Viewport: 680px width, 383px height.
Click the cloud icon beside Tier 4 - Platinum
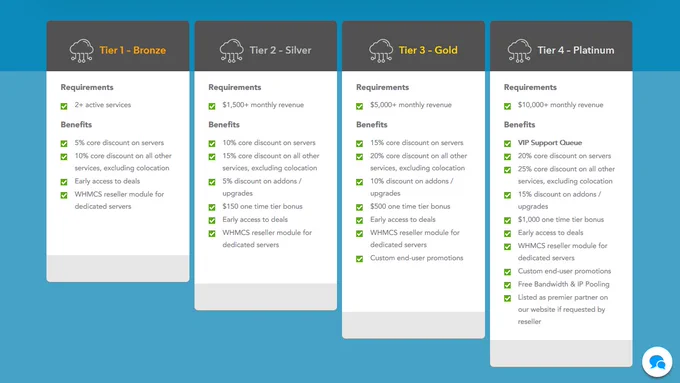519,51
